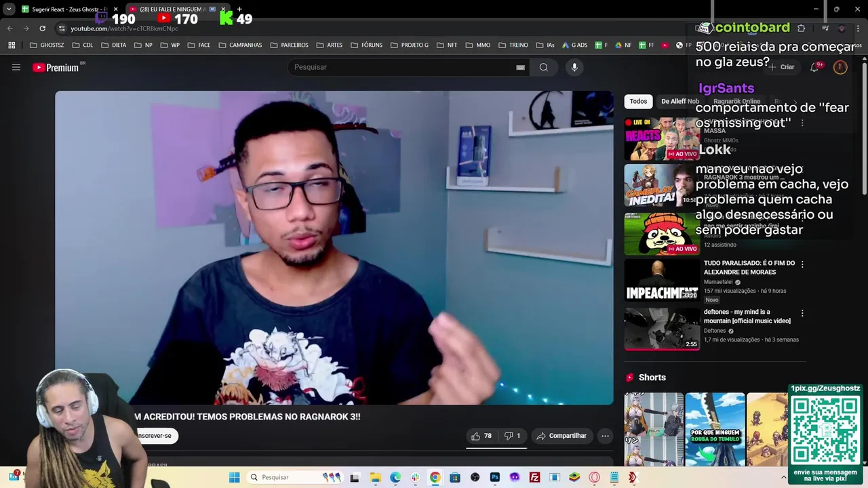Viewport: 868px width, 488px height.
Task: Show hidden system tray icons
Action: click(x=783, y=477)
